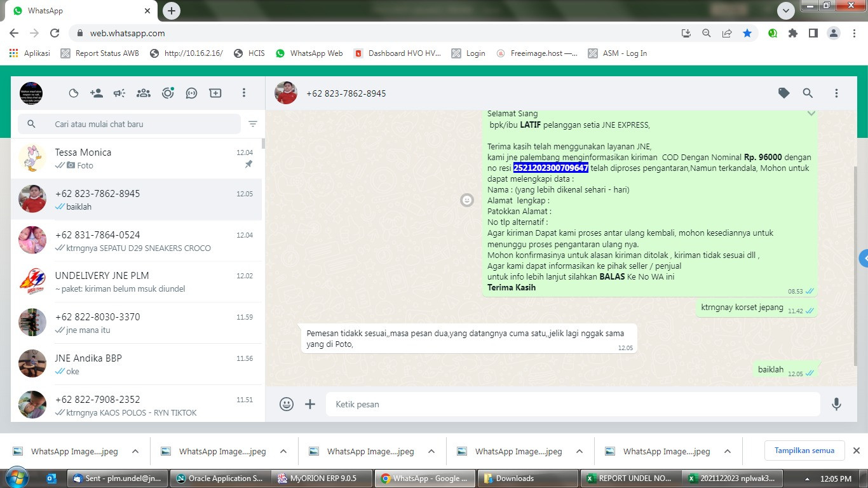Open the Chrome profile avatar icon
This screenshot has height=488, width=868.
pos(834,33)
